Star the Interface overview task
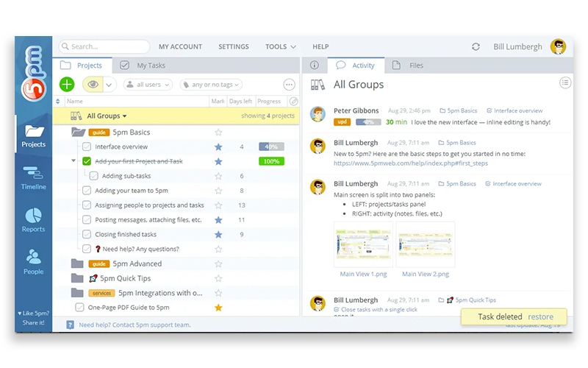588x368 pixels. coord(218,147)
